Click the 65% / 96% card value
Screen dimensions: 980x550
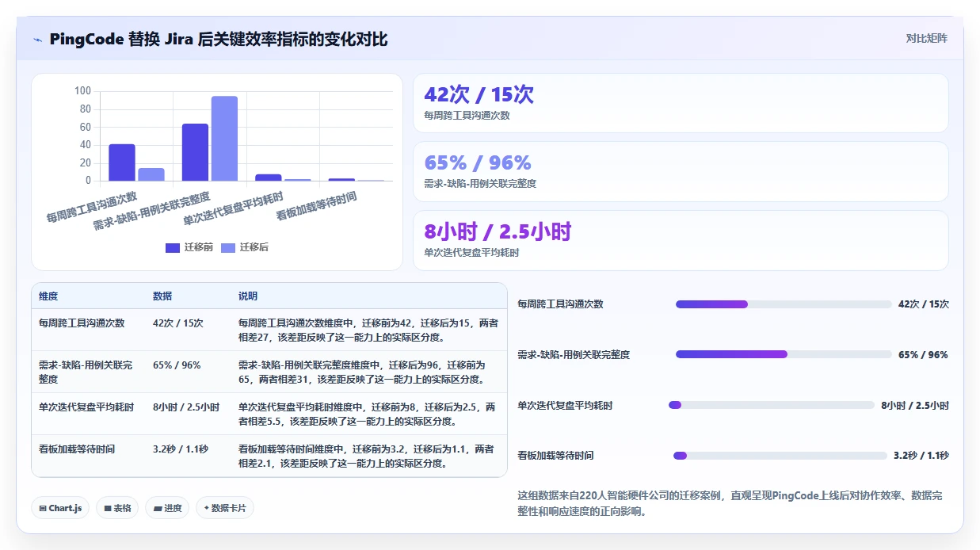[x=477, y=163]
